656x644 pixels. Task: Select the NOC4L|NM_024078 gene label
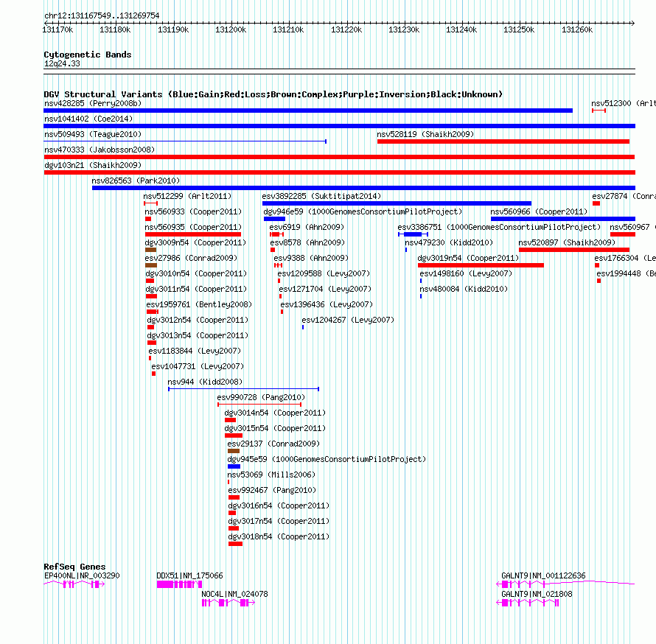tap(234, 594)
